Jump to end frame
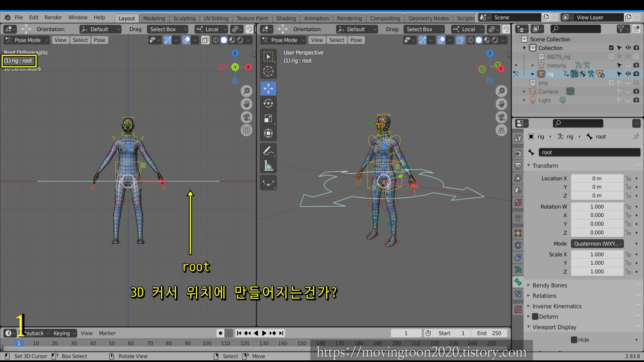The height and width of the screenshot is (362, 644). [x=281, y=333]
